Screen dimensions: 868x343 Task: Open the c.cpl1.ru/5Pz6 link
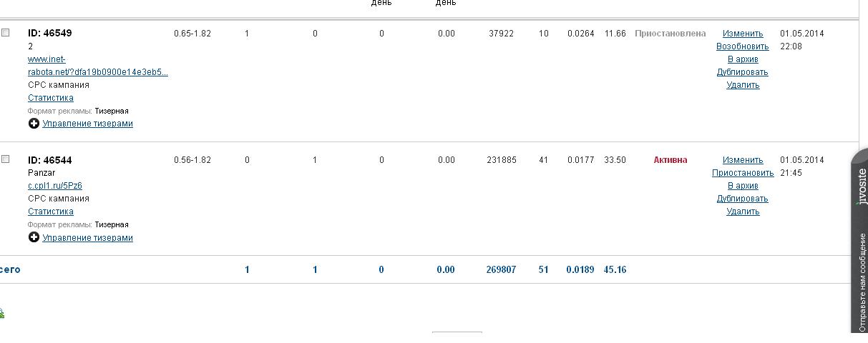point(55,186)
